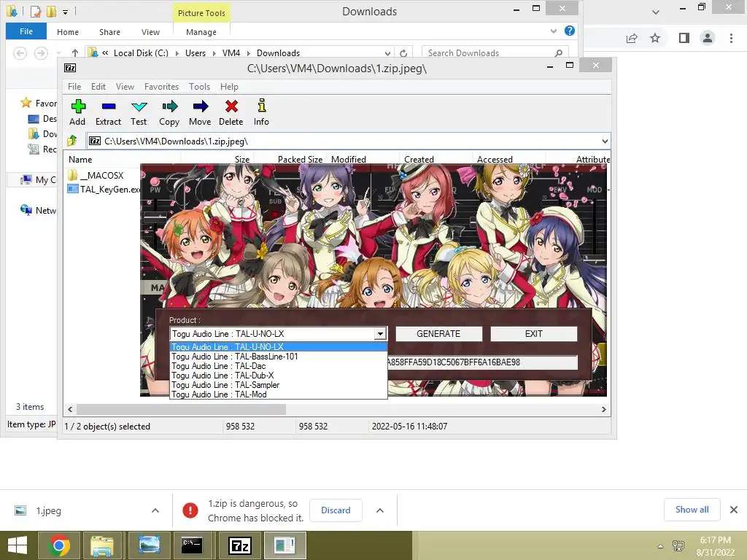Open 7-Zip taskbar icon
Image resolution: width=747 pixels, height=560 pixels.
tap(239, 545)
